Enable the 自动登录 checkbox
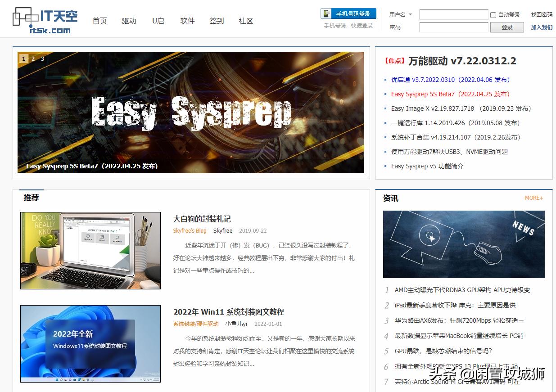556x392 pixels. [493, 14]
